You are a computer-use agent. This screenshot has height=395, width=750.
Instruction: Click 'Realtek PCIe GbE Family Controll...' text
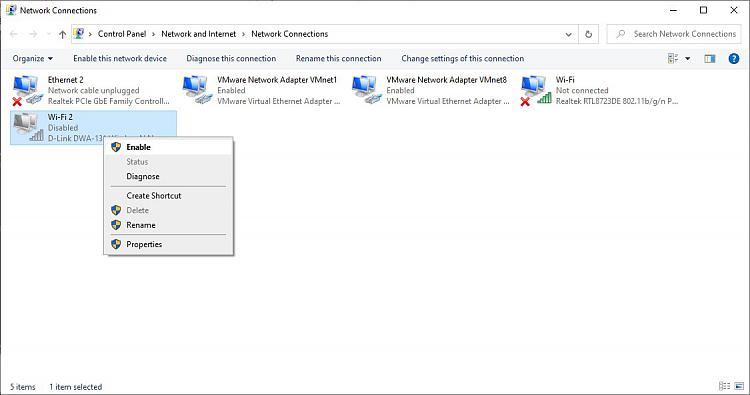tap(109, 101)
